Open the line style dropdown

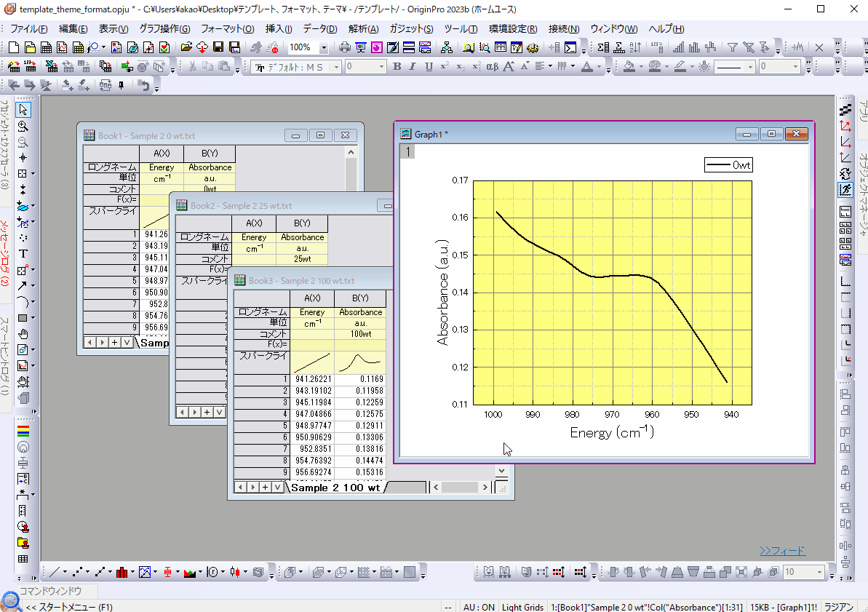point(750,67)
